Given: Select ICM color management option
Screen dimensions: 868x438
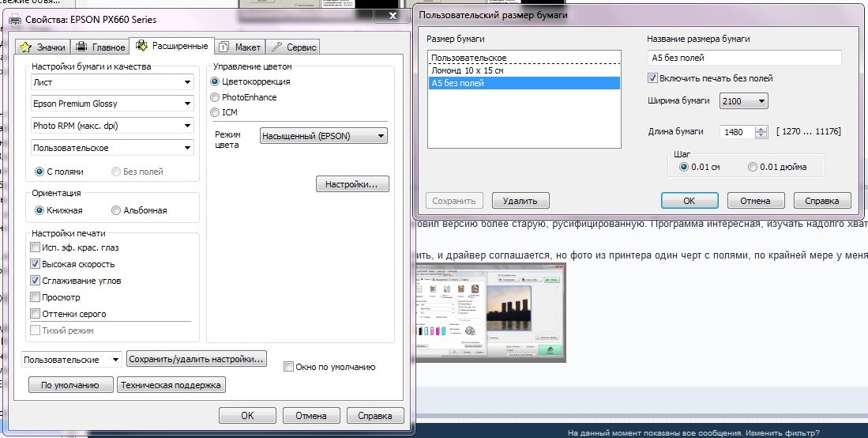Looking at the screenshot, I should click(x=215, y=112).
